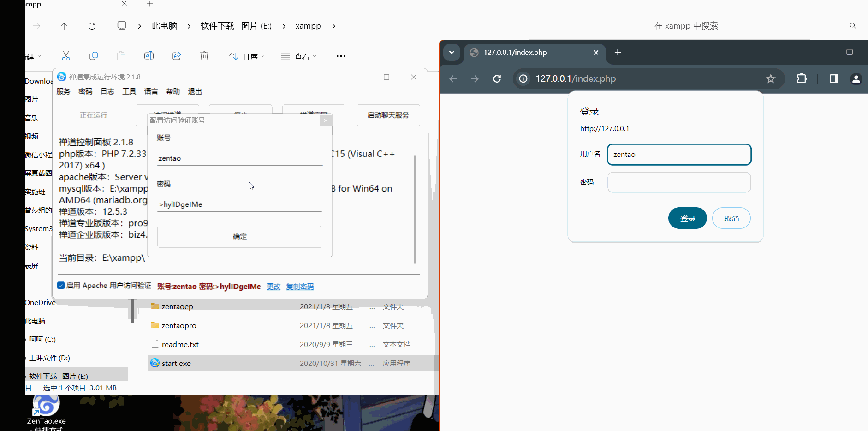Close the account configuration dialog
The image size is (868, 431).
[326, 120]
